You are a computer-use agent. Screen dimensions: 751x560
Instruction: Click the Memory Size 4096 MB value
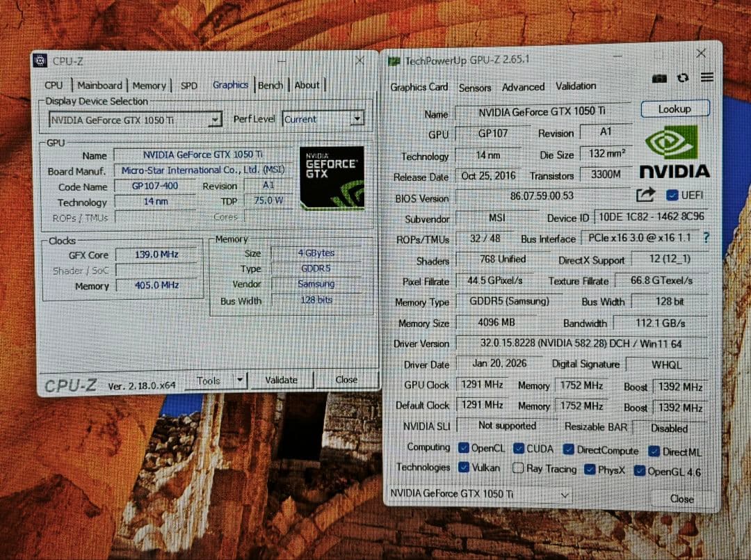pos(496,322)
